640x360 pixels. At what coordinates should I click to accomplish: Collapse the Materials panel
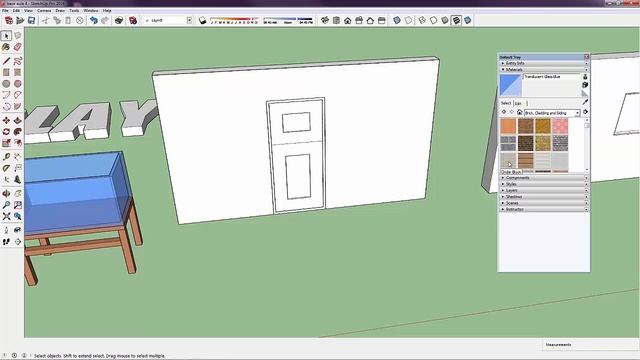click(544, 70)
